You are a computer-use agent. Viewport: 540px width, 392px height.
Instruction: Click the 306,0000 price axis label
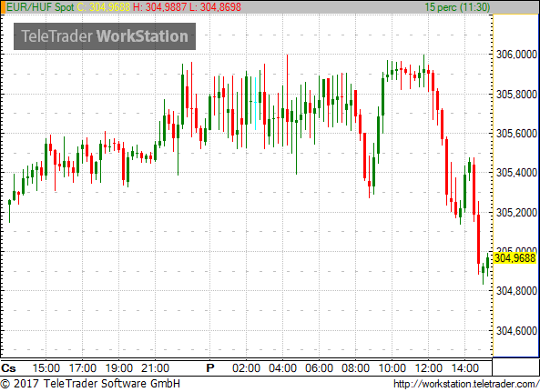pos(516,55)
